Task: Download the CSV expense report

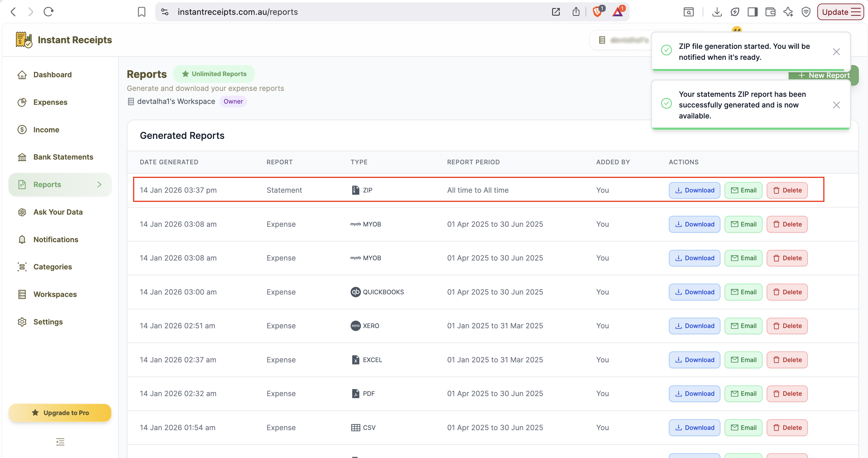Action: pos(694,428)
